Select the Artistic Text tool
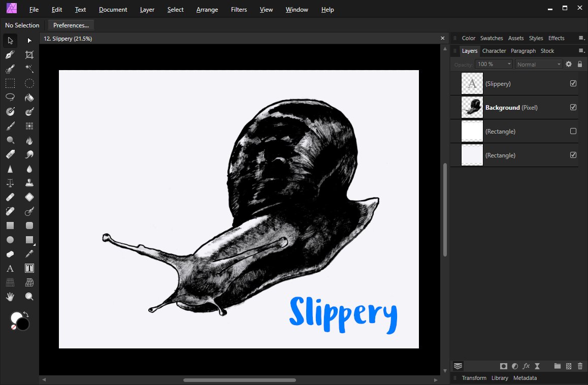 click(x=10, y=268)
